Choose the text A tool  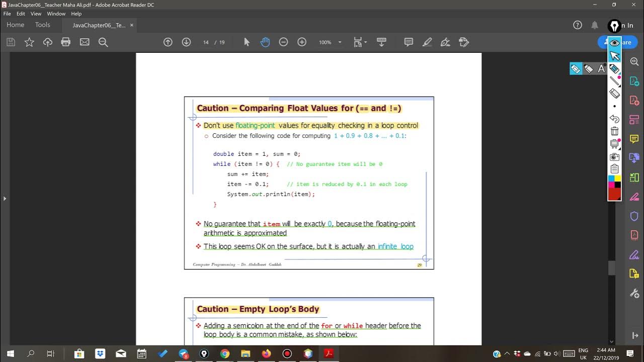pyautogui.click(x=601, y=69)
